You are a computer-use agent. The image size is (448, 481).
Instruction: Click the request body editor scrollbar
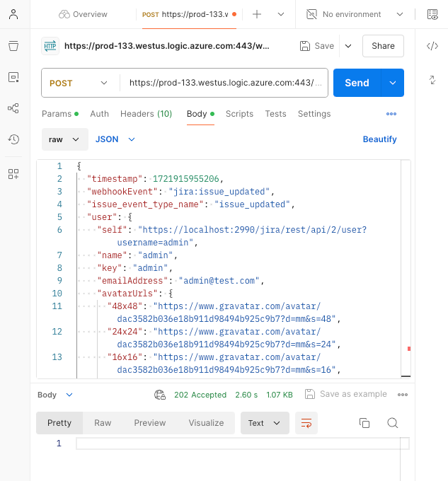coord(406,268)
